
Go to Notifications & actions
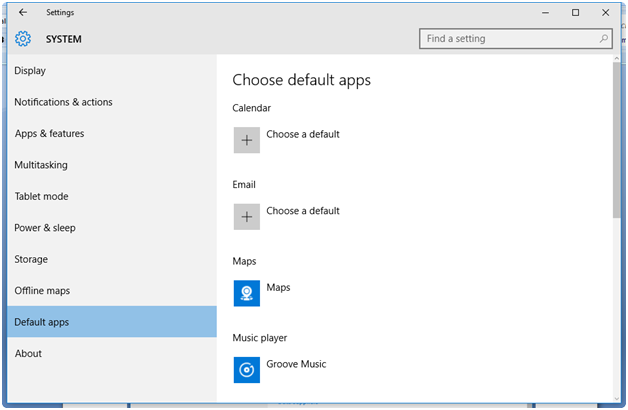tap(63, 102)
